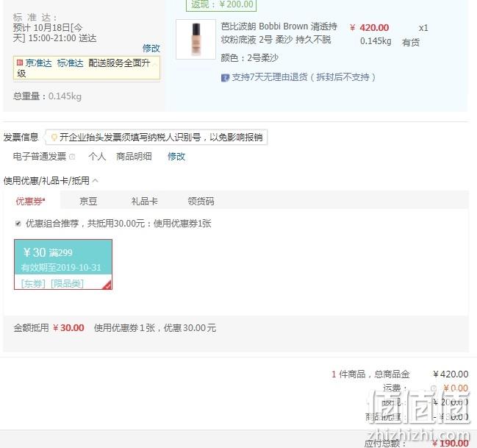
Task: Switch to the 礼品卡 tab
Action: (145, 201)
